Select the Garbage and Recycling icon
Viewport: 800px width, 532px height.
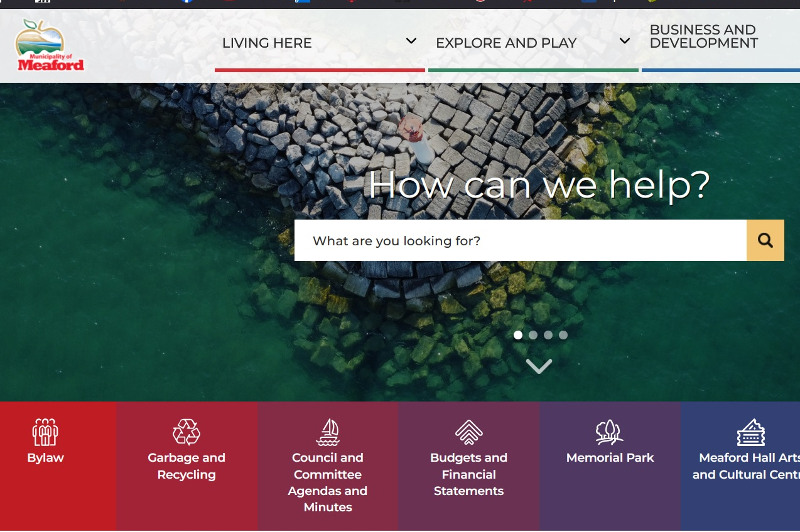pyautogui.click(x=186, y=432)
